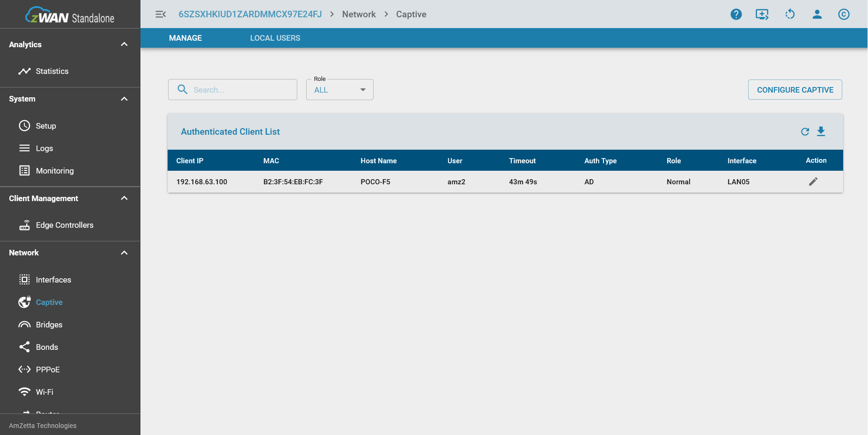This screenshot has height=435, width=868.
Task: Open the Role dropdown set to ALL
Action: pos(339,90)
